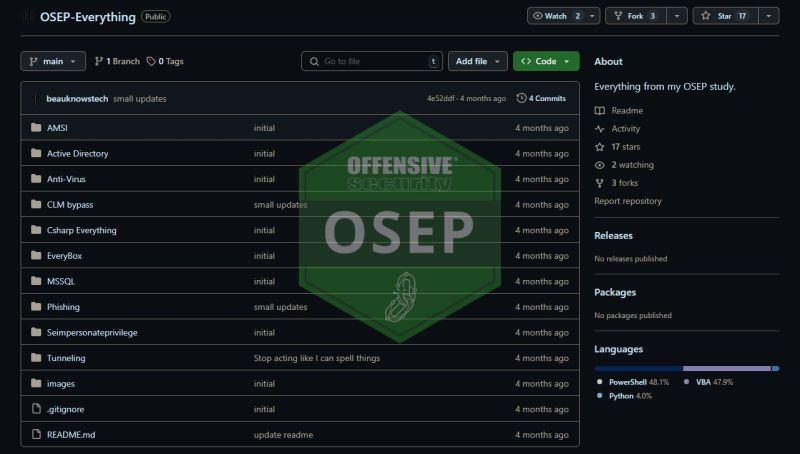This screenshot has height=454, width=800.
Task: Open the CLM bypass folder name
Action: click(x=70, y=205)
